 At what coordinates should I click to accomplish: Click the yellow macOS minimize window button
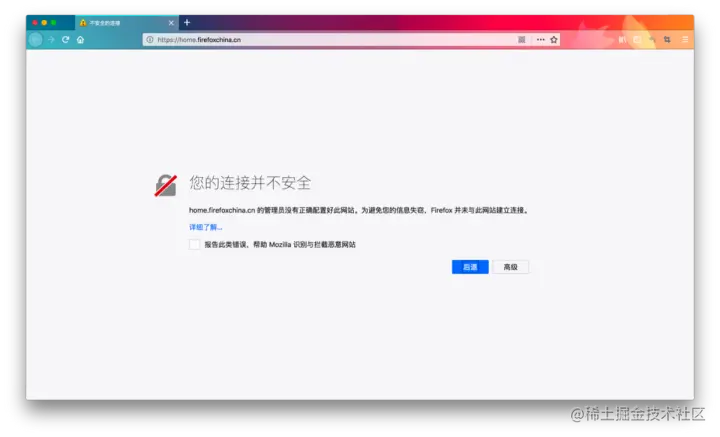point(44,22)
